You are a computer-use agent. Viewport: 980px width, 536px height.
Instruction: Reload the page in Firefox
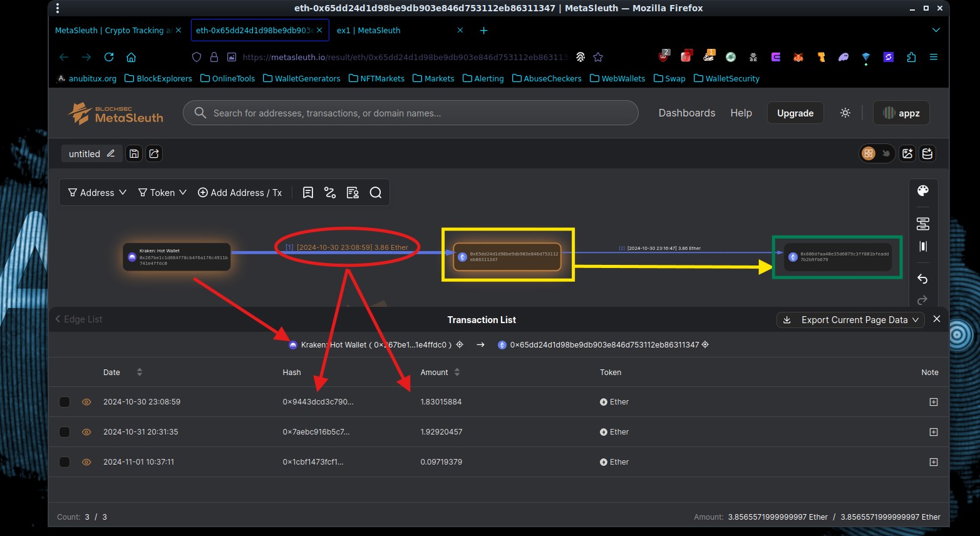click(x=109, y=57)
